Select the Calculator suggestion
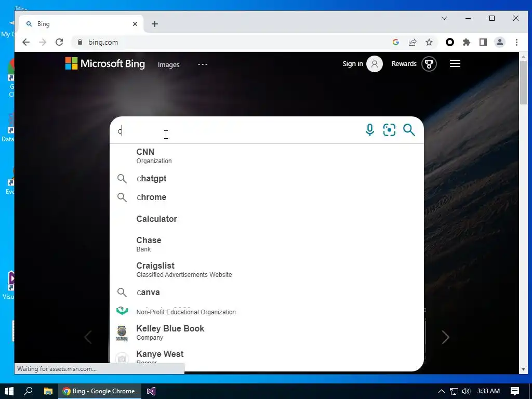This screenshot has width=532, height=399. [x=267, y=219]
